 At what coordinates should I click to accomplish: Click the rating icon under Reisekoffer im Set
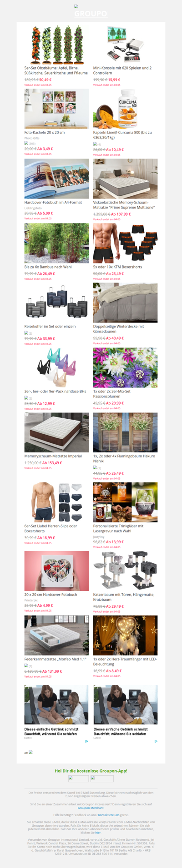[26, 333]
